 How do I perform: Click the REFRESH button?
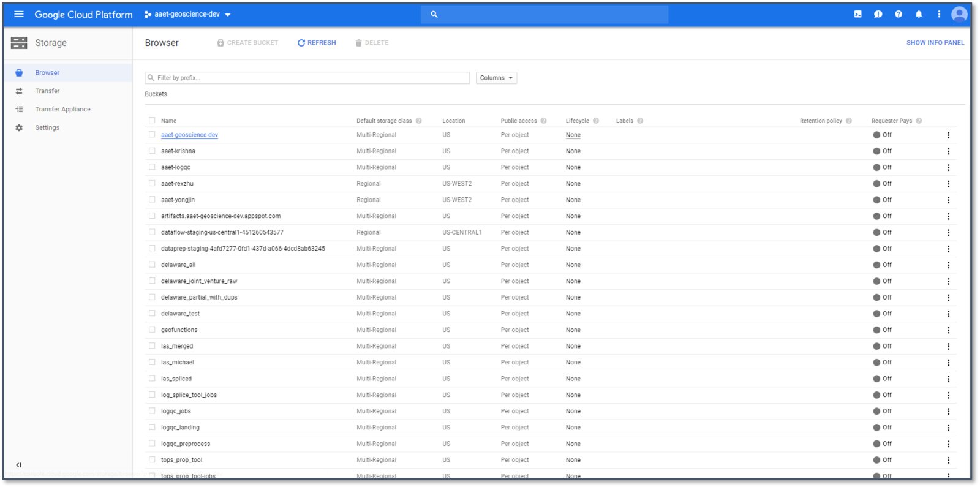tap(317, 43)
